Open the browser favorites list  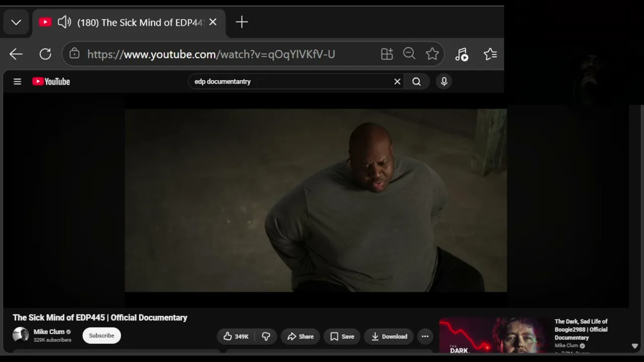[x=490, y=54]
